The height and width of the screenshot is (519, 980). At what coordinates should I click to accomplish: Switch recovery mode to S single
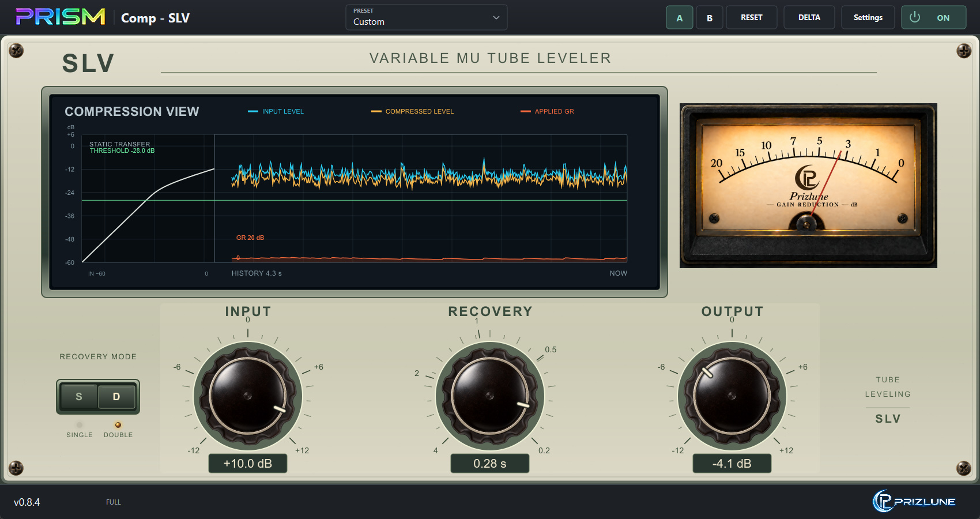[79, 397]
